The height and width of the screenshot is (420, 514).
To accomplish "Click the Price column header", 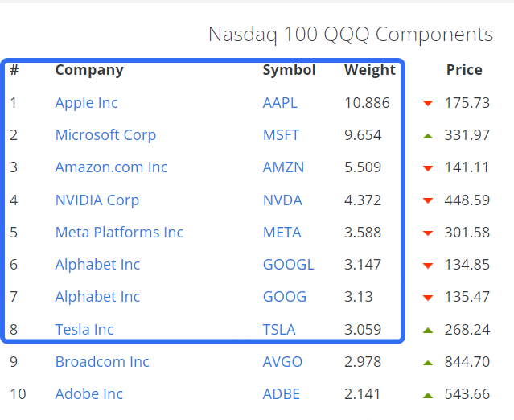I will [464, 70].
